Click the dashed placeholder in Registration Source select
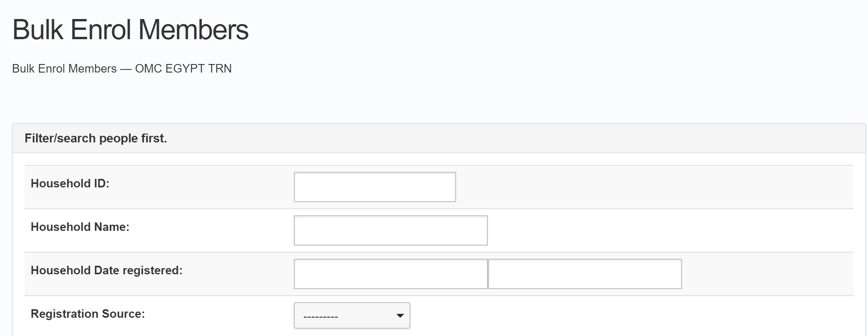868x336 pixels. tap(321, 317)
